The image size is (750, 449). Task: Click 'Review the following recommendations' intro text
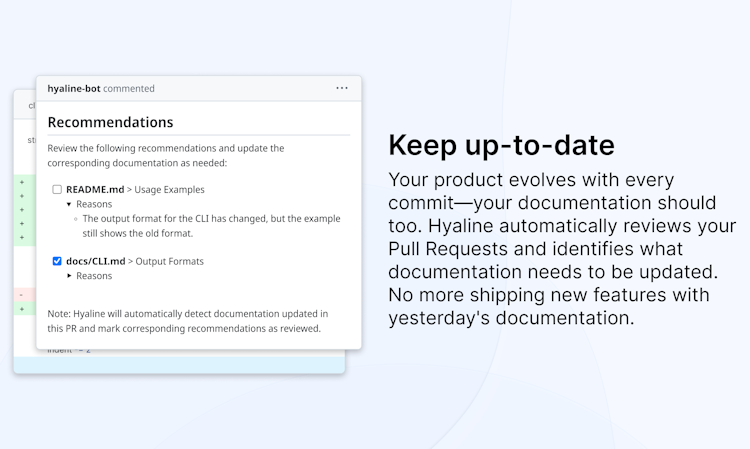[165, 155]
